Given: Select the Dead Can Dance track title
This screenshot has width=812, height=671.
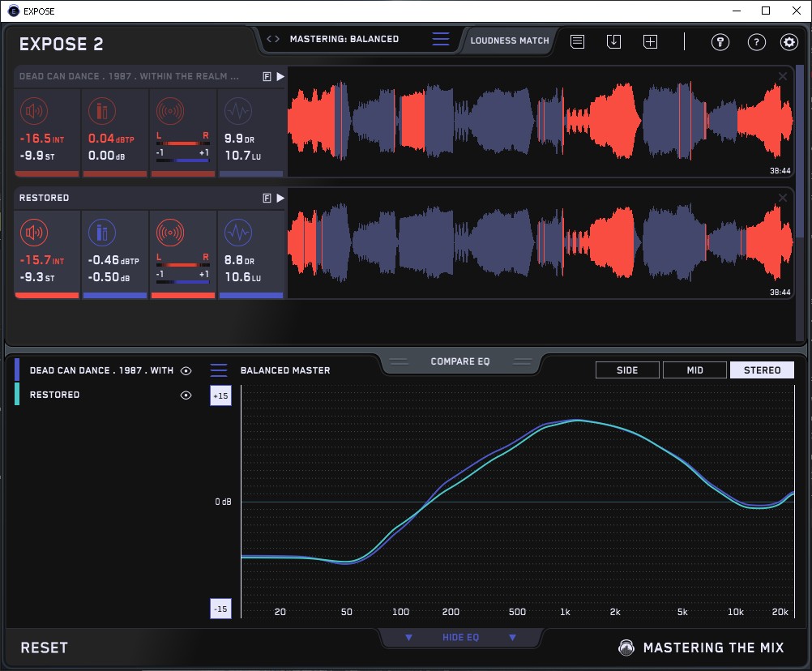Looking at the screenshot, I should pyautogui.click(x=129, y=77).
